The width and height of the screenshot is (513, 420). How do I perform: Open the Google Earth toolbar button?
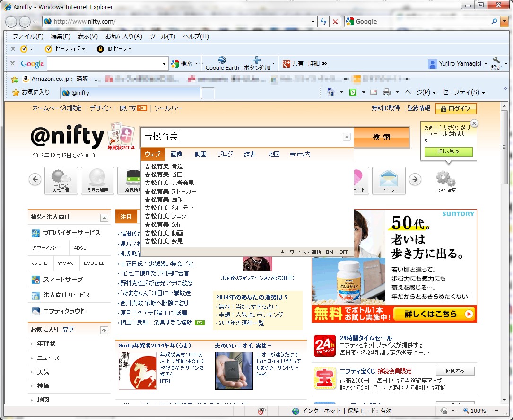pyautogui.click(x=222, y=63)
